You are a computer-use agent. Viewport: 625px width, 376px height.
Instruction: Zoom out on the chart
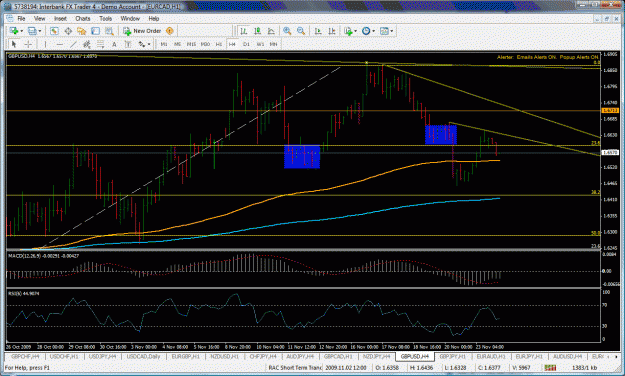click(x=301, y=31)
